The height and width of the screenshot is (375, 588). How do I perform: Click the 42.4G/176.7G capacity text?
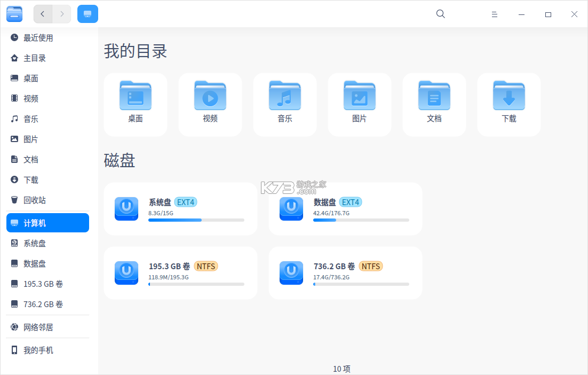[x=331, y=213]
